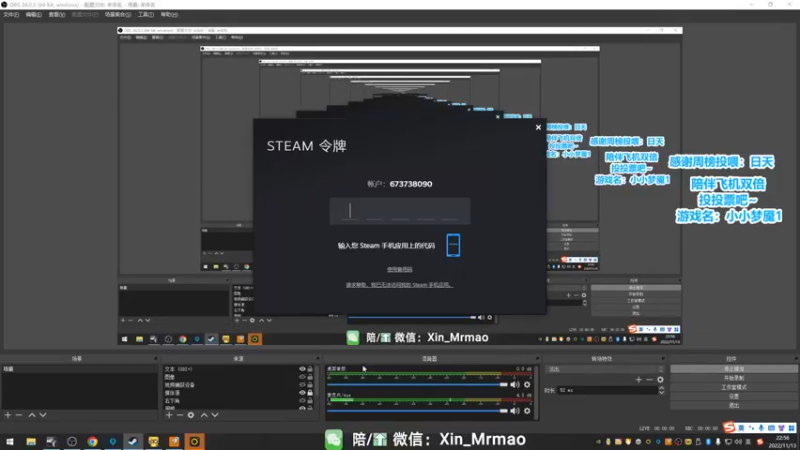This screenshot has height=450, width=800.
Task: Open File Explorer from the taskbar
Action: coord(31,441)
